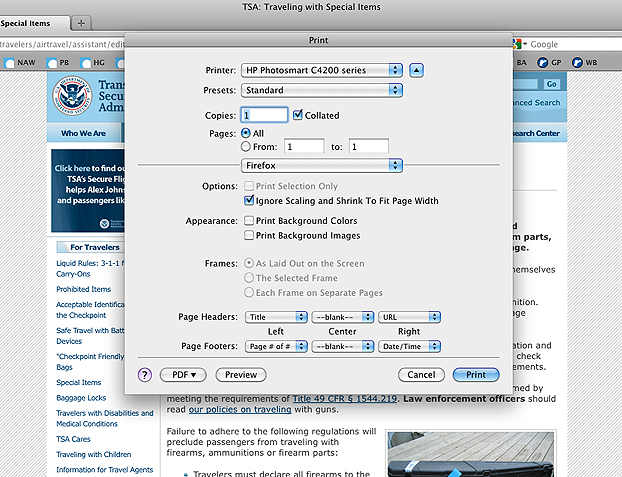The image size is (622, 477).
Task: Click the HG bookmark icon
Action: point(86,63)
